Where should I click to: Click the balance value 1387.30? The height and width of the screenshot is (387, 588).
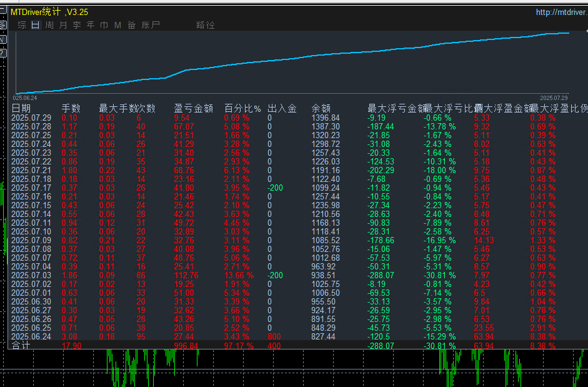pyautogui.click(x=326, y=126)
